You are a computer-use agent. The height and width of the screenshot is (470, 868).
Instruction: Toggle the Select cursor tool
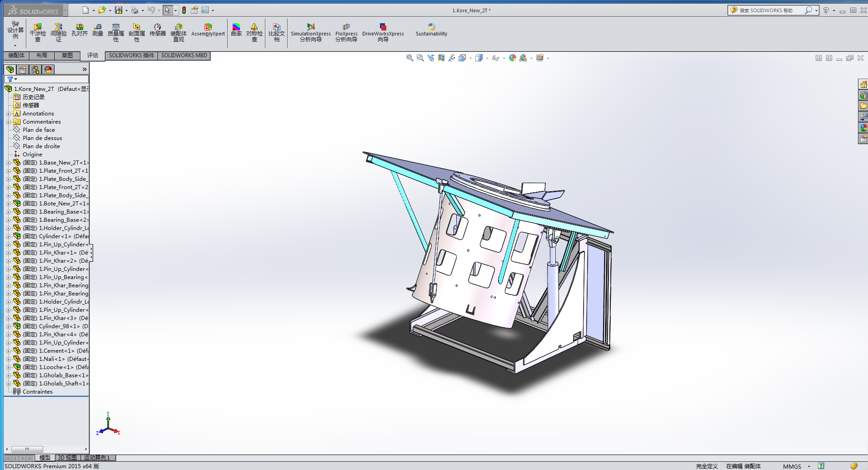[167, 10]
